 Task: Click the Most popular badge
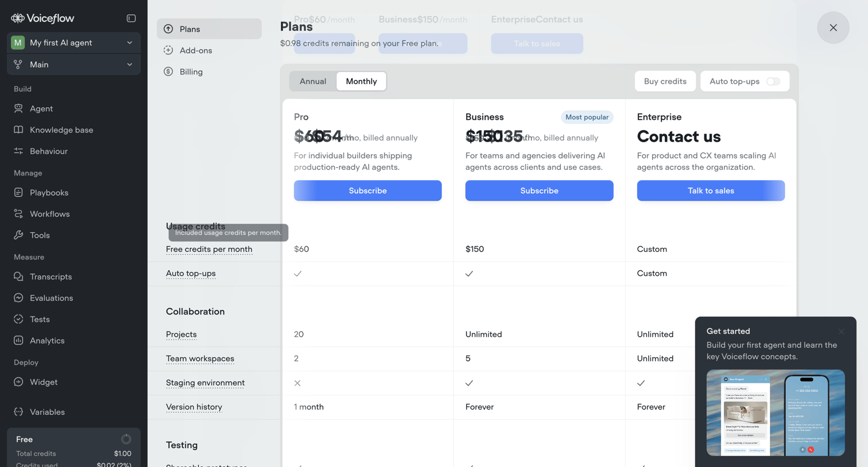coord(587,117)
